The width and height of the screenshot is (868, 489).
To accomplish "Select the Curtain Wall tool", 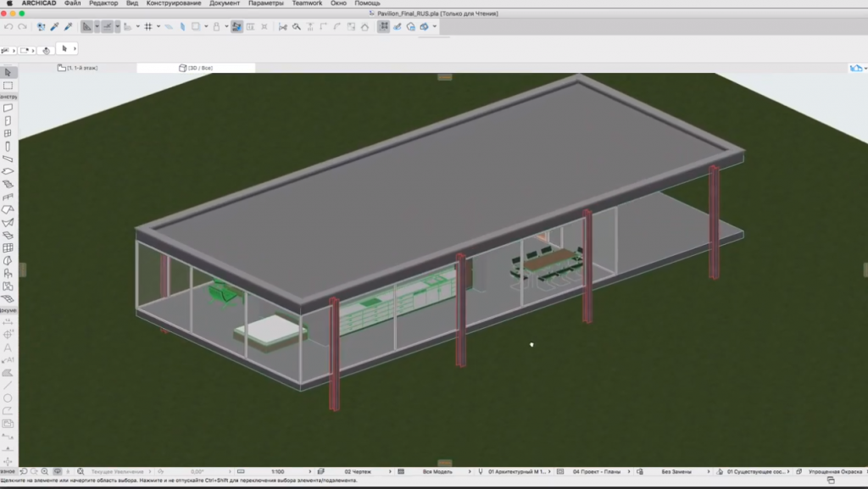I will (8, 247).
